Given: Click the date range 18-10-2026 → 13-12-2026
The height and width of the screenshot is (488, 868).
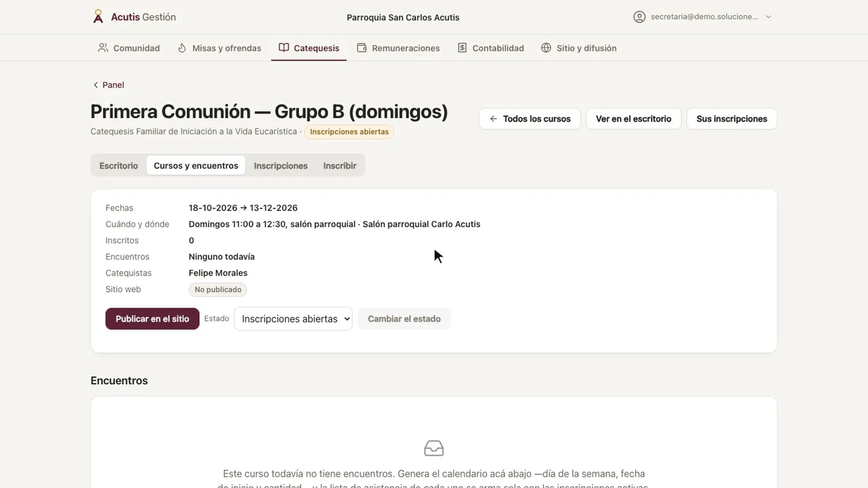Looking at the screenshot, I should point(243,208).
